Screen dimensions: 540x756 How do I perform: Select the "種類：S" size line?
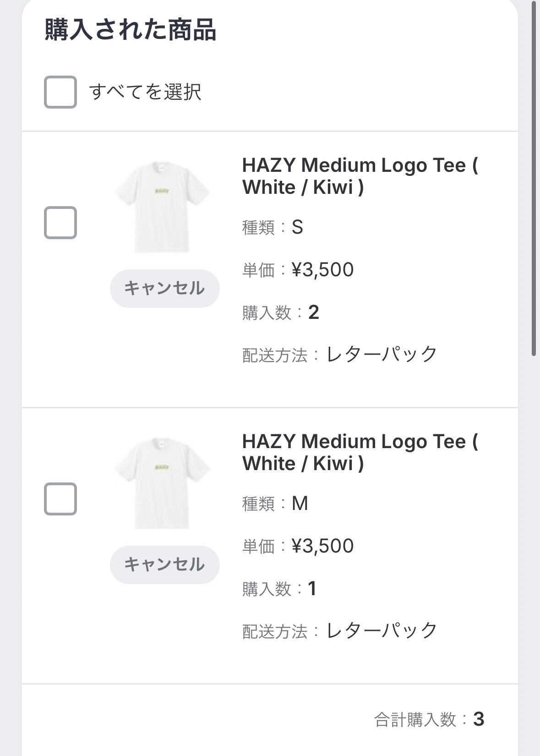(273, 227)
